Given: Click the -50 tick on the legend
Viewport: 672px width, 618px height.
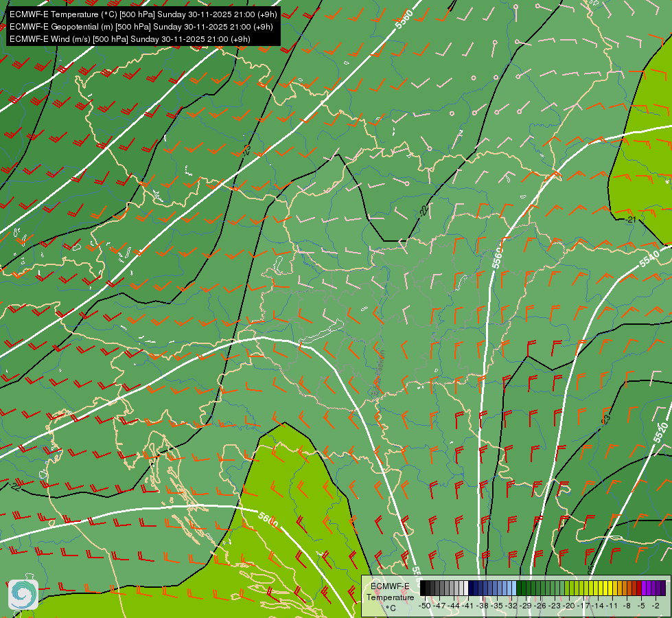Looking at the screenshot, I should point(425,606).
